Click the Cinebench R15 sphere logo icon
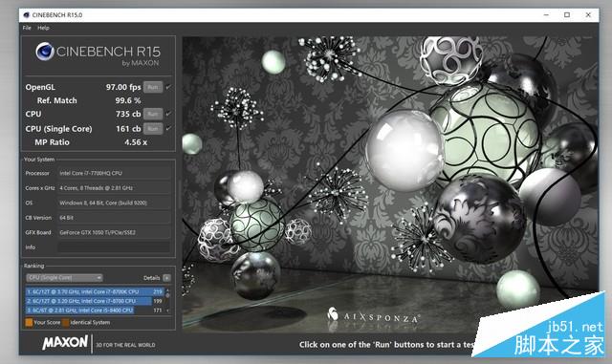The image size is (612, 364). coord(45,52)
